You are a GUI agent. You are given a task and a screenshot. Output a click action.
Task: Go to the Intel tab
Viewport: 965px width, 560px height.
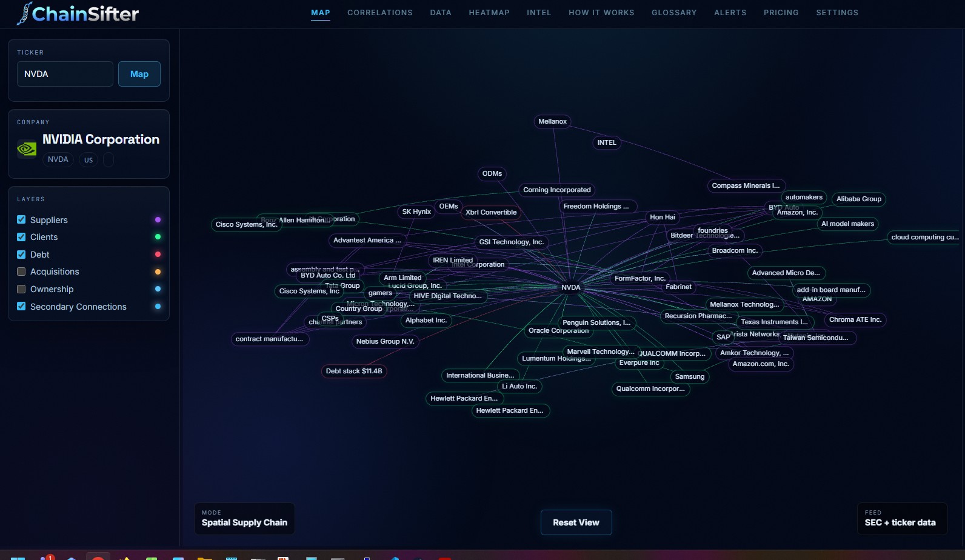[x=539, y=13]
